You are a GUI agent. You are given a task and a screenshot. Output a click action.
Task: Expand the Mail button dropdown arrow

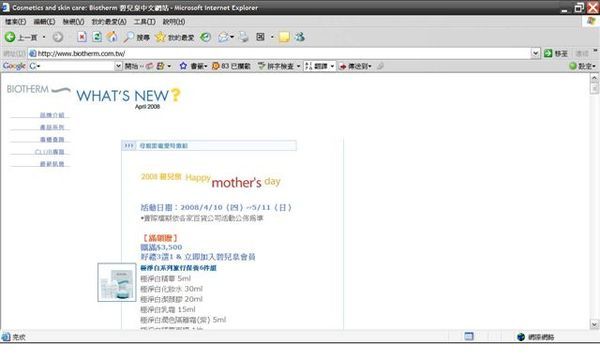[232, 37]
